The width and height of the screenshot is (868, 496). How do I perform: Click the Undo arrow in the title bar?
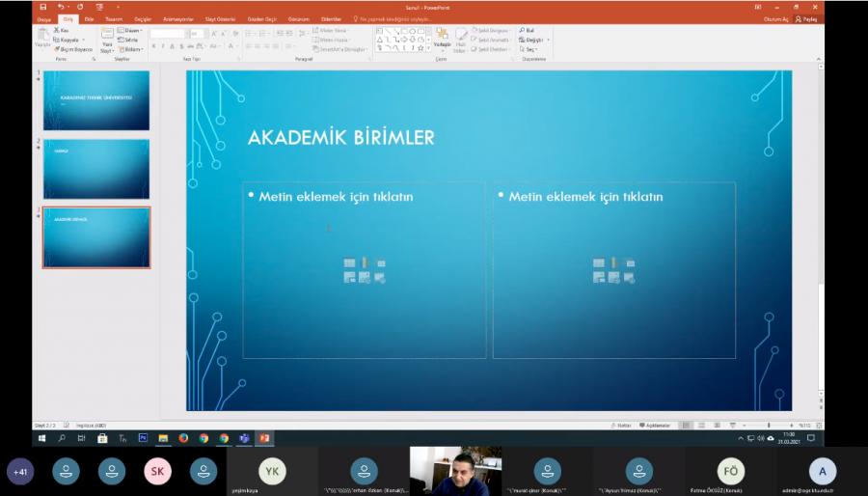[x=58, y=7]
